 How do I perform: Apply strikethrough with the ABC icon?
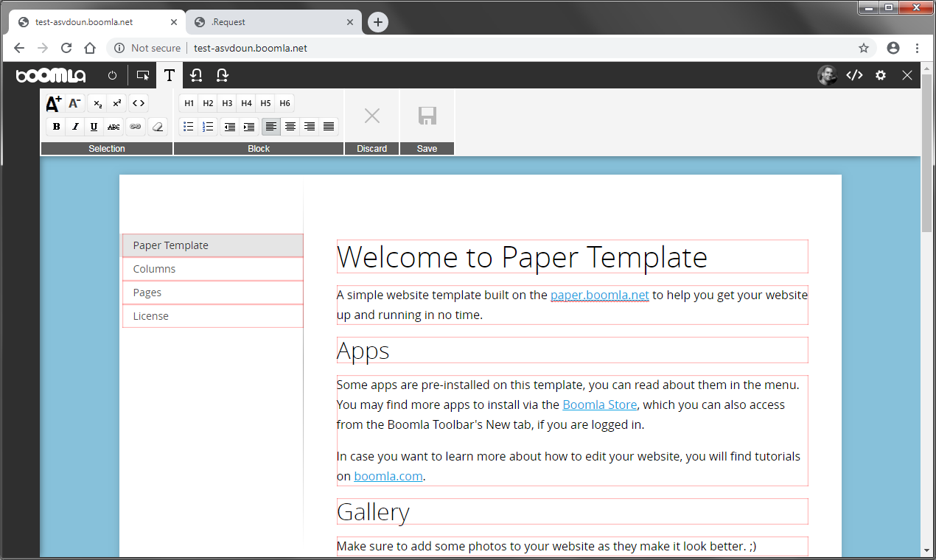(x=113, y=127)
